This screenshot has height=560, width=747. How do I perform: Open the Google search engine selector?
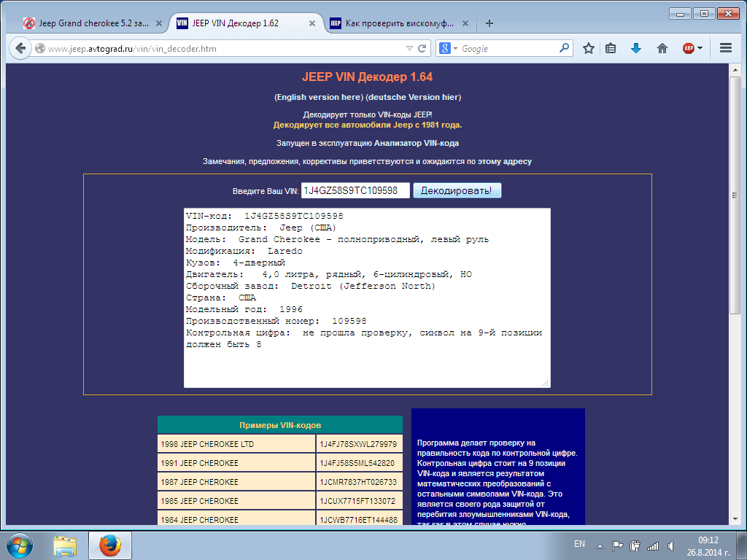coord(449,49)
